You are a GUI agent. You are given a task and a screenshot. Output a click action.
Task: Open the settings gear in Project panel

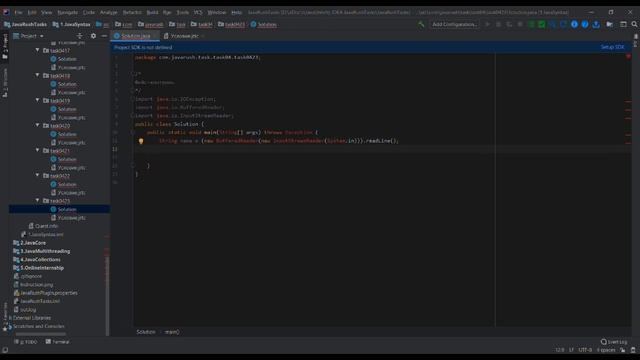point(93,36)
